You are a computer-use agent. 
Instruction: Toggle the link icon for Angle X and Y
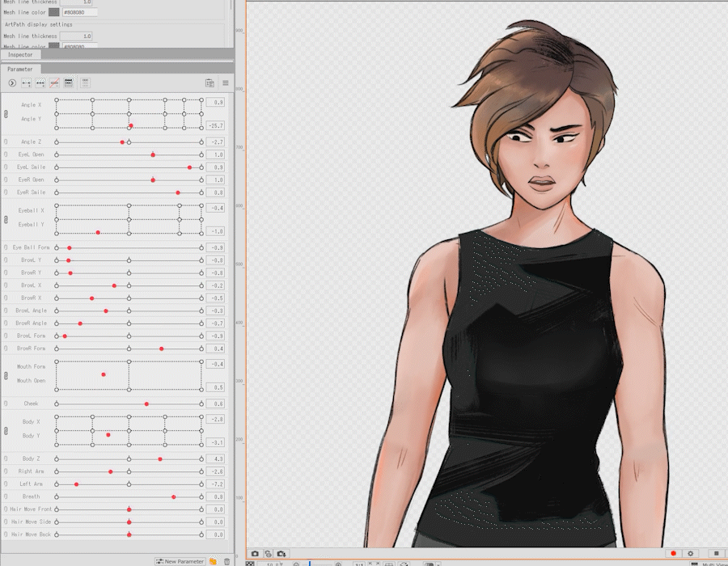coord(6,114)
